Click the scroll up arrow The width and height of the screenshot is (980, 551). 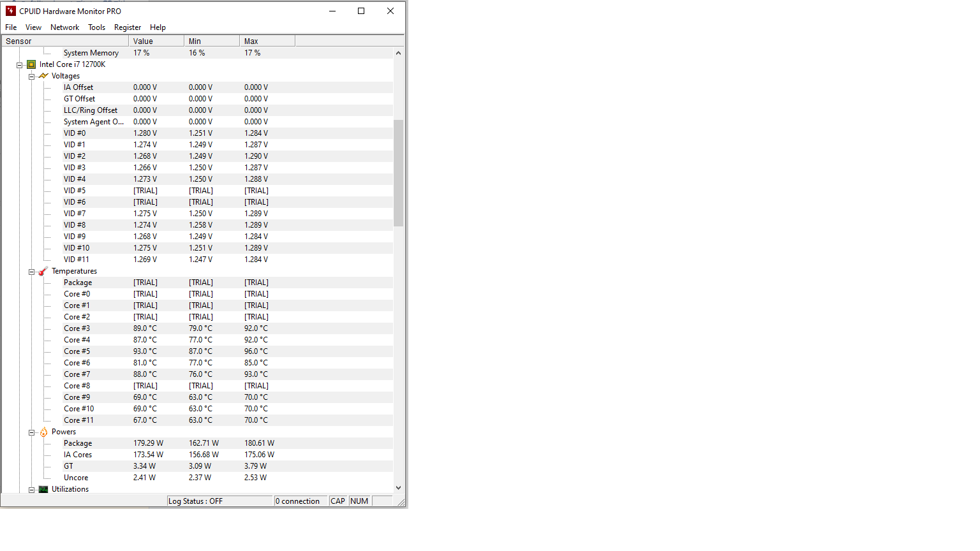pyautogui.click(x=399, y=53)
